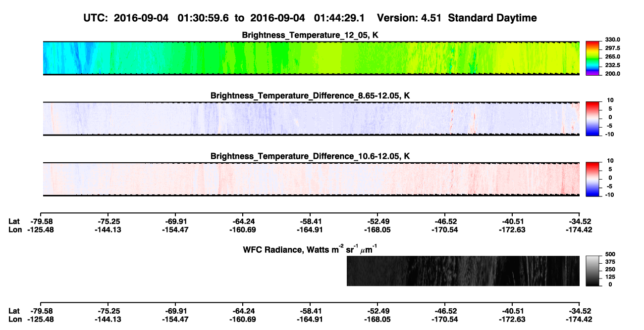This screenshot has width=644, height=330.
Task: Click the Brightness_Temperature_12_05 image strip
Action: tap(312, 58)
